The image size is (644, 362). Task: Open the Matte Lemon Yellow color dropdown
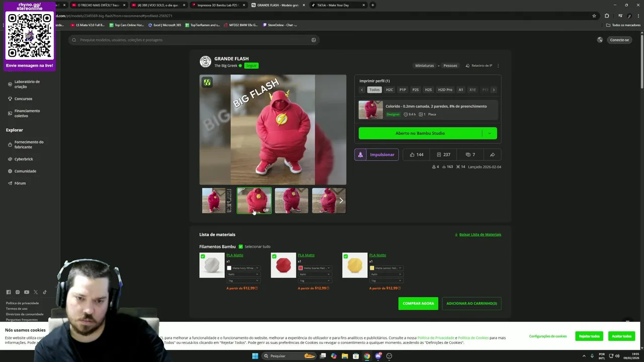click(386, 268)
